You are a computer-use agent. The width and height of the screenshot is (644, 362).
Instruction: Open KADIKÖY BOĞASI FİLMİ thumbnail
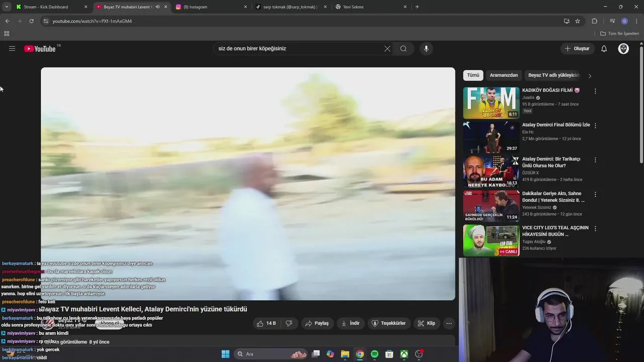pyautogui.click(x=491, y=103)
